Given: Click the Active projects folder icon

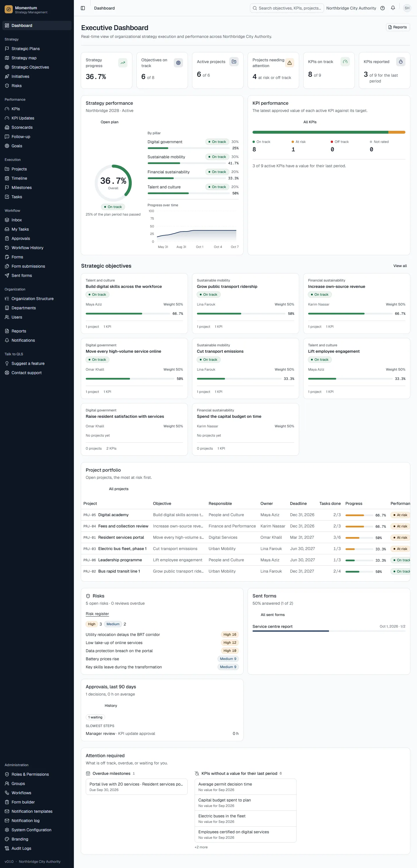Looking at the screenshot, I should [x=234, y=61].
